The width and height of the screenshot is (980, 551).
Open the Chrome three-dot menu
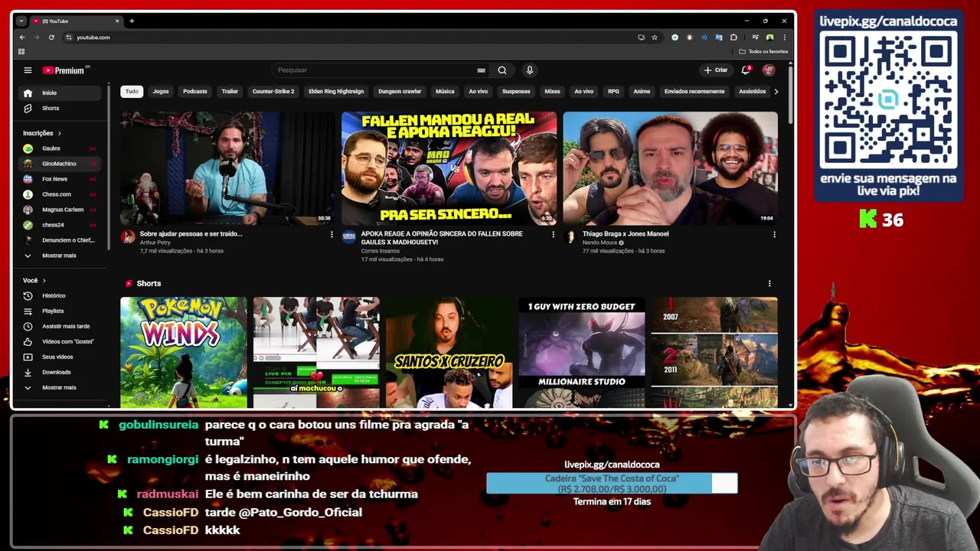(x=784, y=37)
